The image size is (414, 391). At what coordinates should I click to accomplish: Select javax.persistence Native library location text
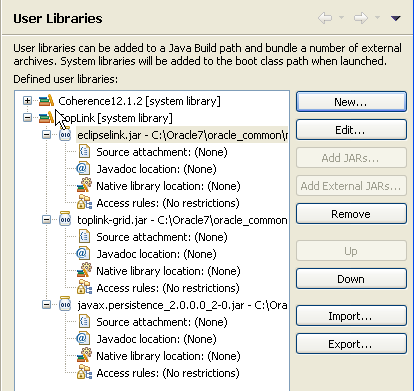(x=168, y=356)
